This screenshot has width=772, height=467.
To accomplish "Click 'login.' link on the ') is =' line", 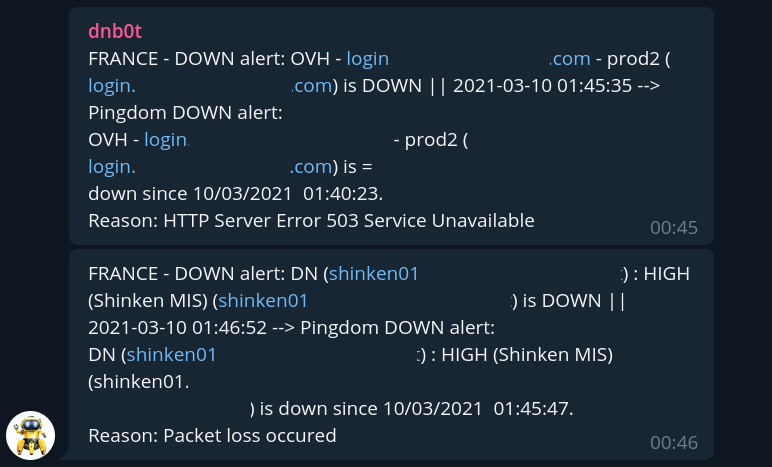I will pyautogui.click(x=111, y=167).
